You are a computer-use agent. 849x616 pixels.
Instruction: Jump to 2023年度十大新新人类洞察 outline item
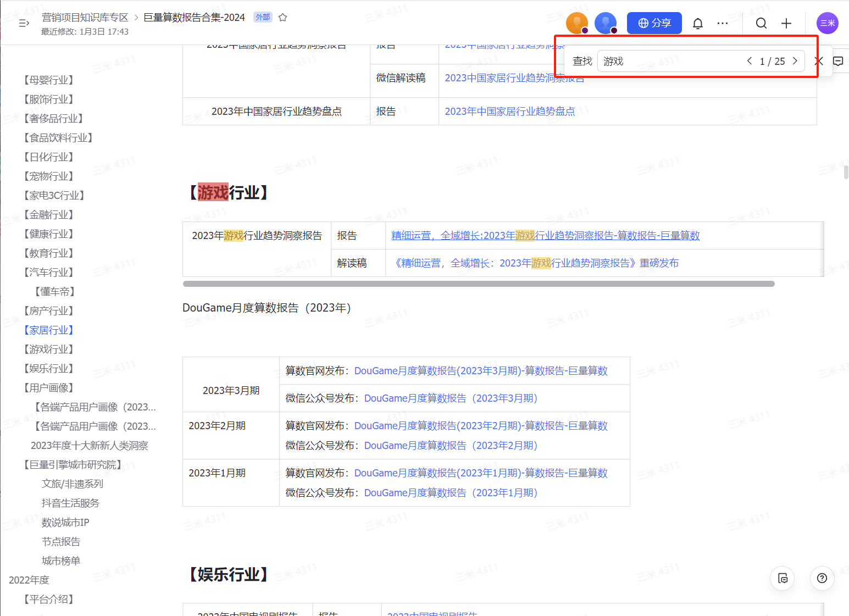point(90,446)
